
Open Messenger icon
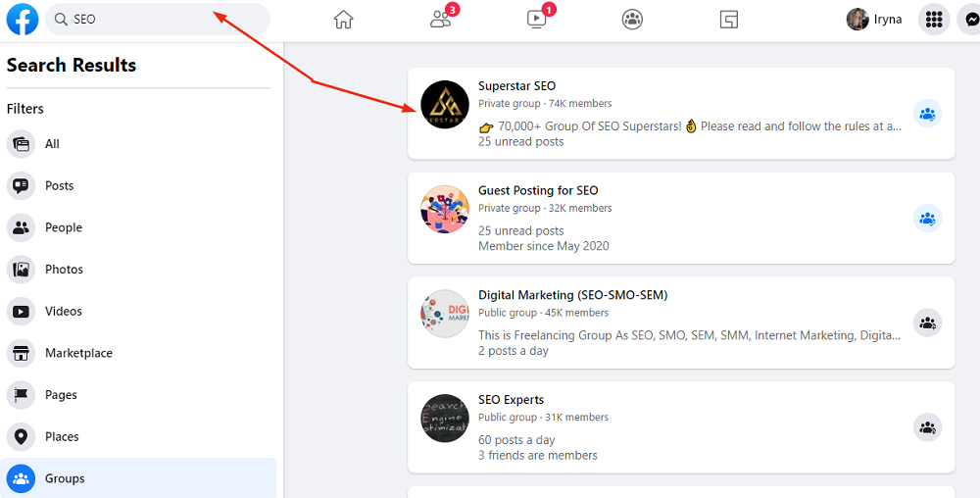pos(970,20)
